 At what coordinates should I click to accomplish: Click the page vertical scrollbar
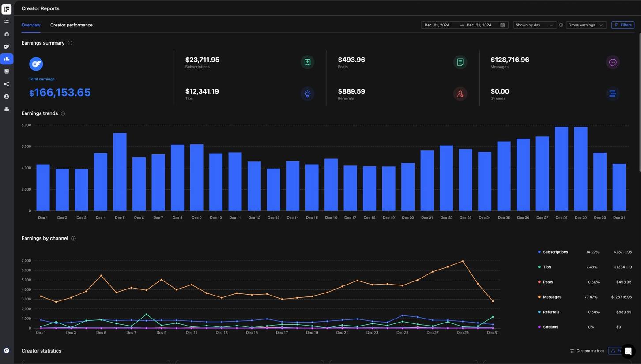[639, 102]
